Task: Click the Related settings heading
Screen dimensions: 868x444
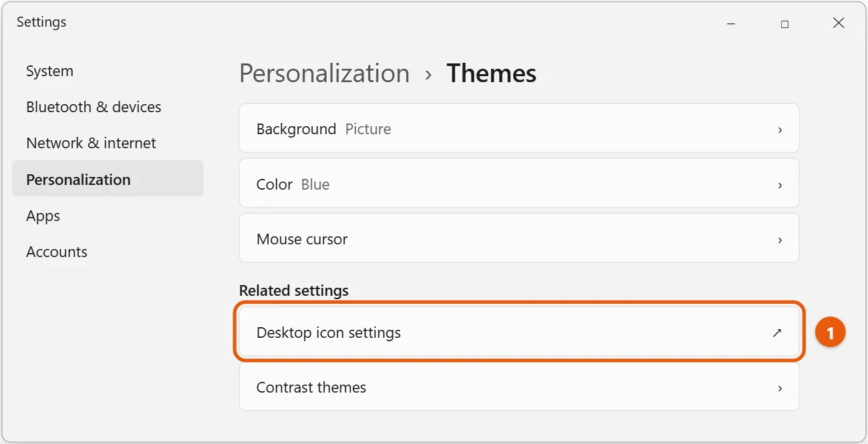Action: coord(294,290)
